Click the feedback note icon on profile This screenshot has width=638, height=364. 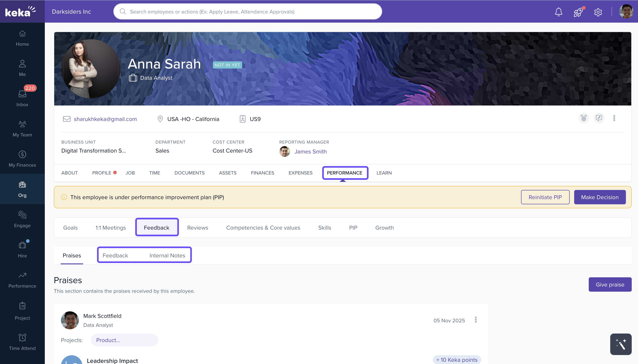point(599,118)
